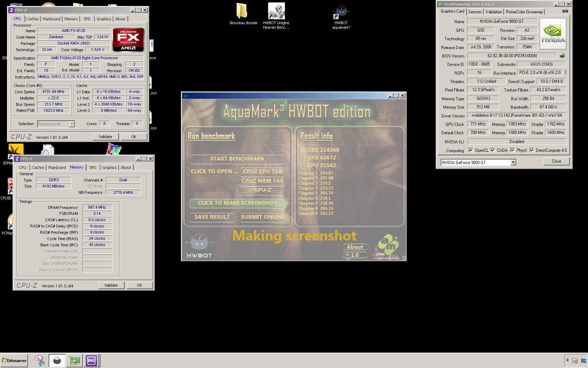588x368 pixels.
Task: Click the GPU-Z graphics card taskbar icon
Action: pos(74,360)
